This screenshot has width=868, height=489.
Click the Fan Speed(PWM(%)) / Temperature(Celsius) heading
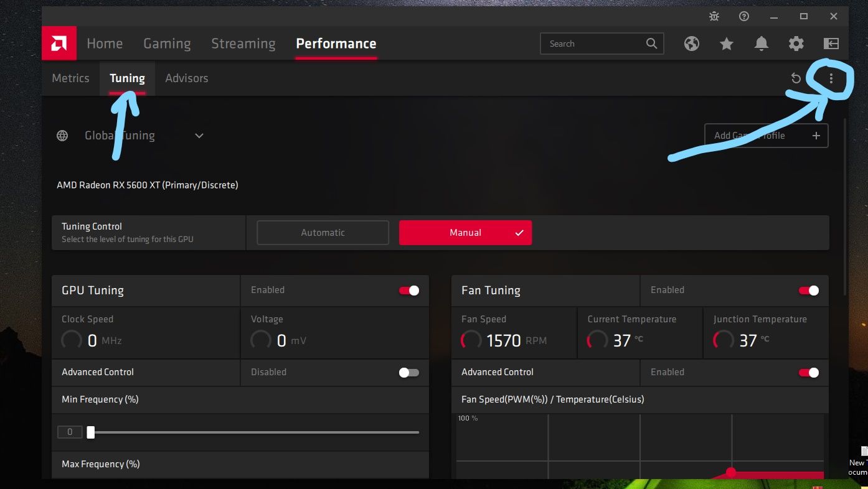pyautogui.click(x=553, y=399)
